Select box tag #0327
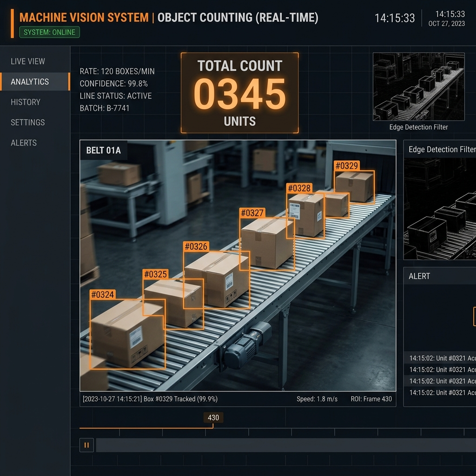 (x=252, y=213)
